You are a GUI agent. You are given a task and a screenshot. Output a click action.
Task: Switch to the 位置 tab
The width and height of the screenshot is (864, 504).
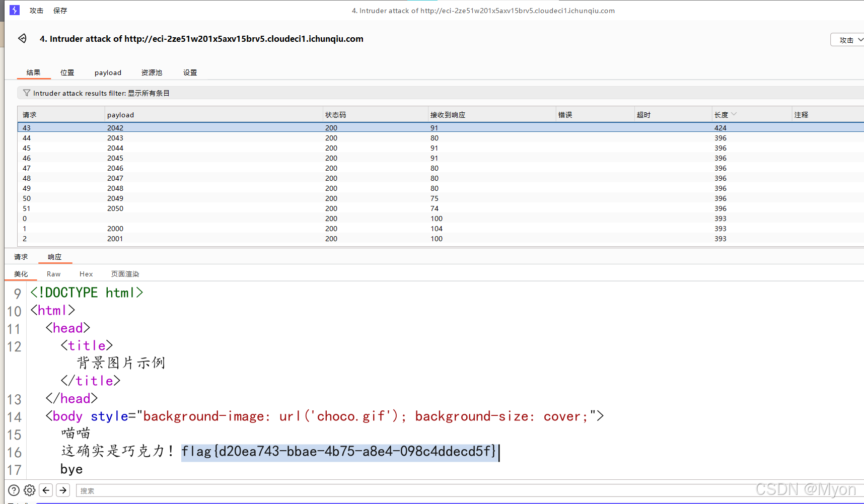tap(67, 73)
